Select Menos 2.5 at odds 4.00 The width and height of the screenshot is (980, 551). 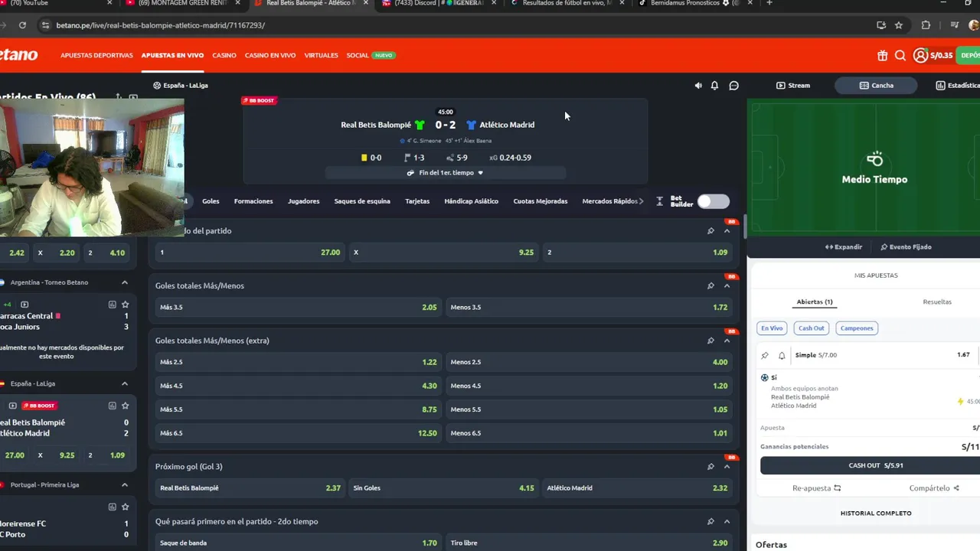coord(589,362)
